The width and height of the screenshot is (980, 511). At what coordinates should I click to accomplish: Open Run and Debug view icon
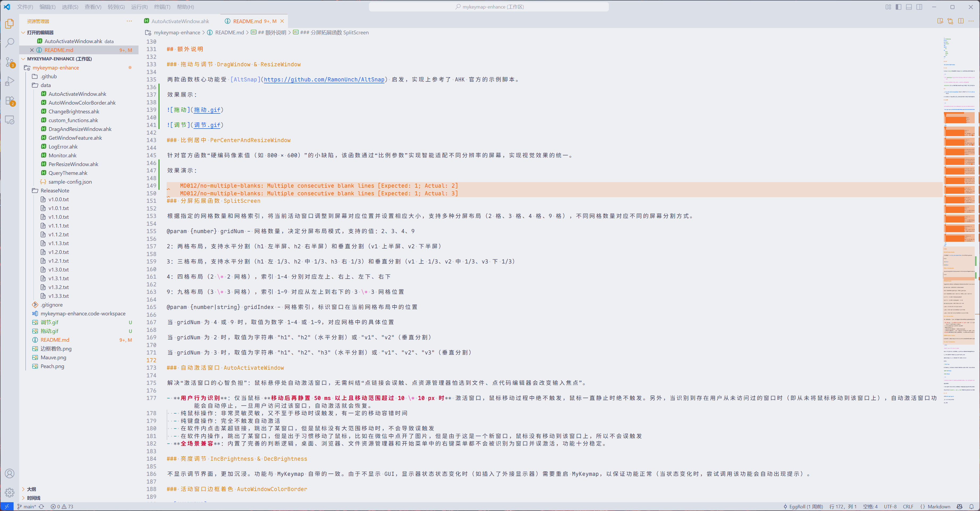(10, 81)
